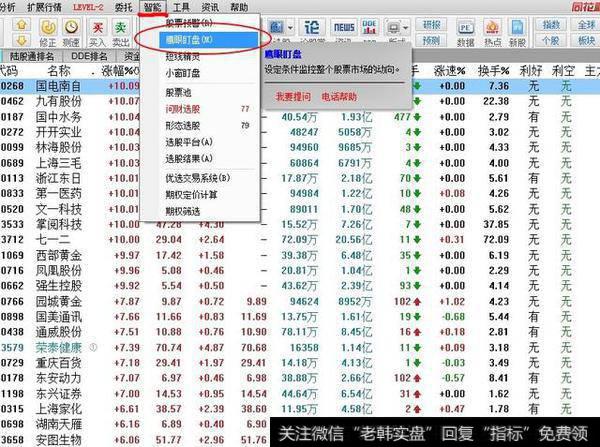
Task: Select the 西部黄金 stock name
Action: pos(59,255)
